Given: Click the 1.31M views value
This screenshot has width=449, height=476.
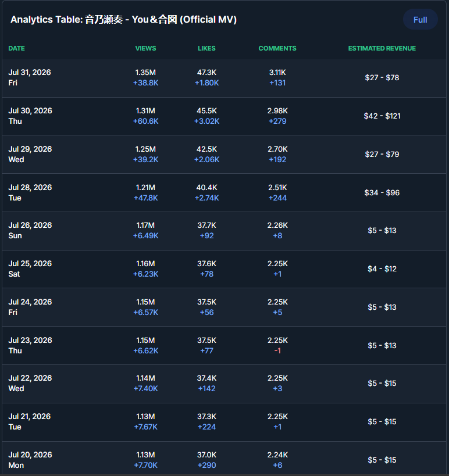Looking at the screenshot, I should [145, 111].
